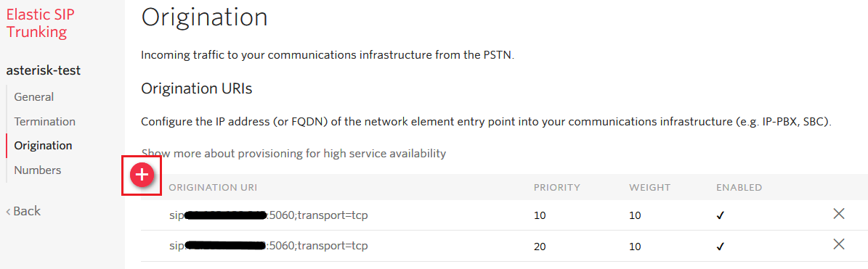Image resolution: width=868 pixels, height=269 pixels.
Task: Expand 'Show more about provisioning' text
Action: [x=293, y=154]
